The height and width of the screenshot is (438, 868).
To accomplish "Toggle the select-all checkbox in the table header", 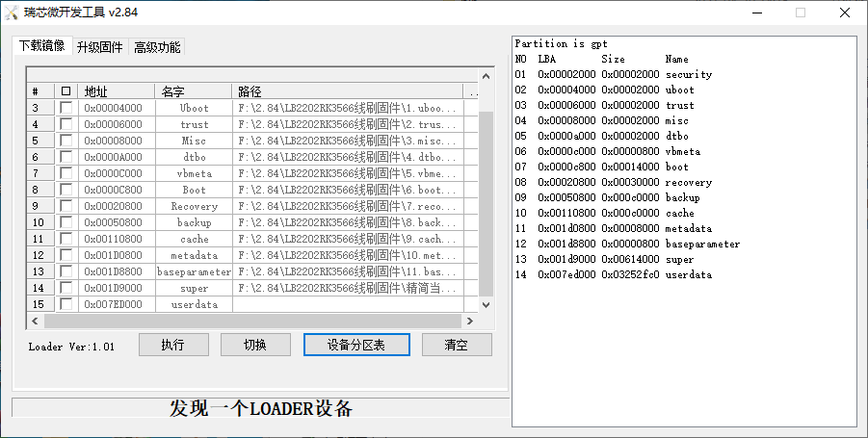I will 66,91.
